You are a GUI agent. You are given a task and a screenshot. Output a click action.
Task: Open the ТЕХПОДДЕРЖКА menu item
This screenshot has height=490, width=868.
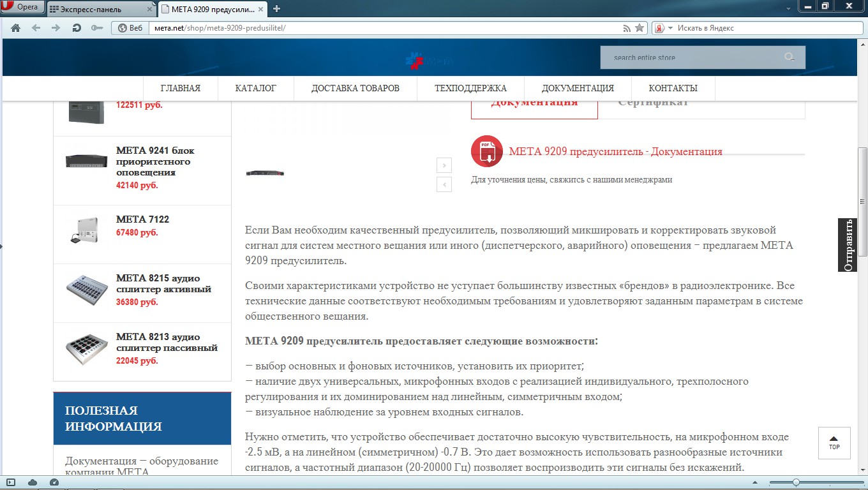(471, 88)
